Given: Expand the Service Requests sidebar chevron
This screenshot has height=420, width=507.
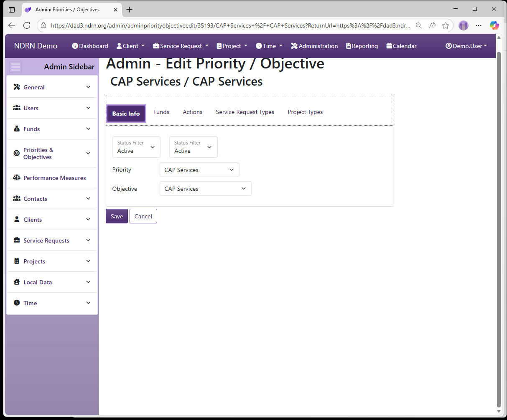Looking at the screenshot, I should 88,240.
